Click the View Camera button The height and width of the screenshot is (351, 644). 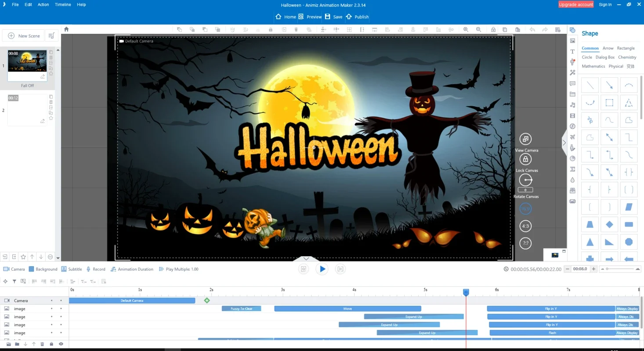pyautogui.click(x=525, y=139)
